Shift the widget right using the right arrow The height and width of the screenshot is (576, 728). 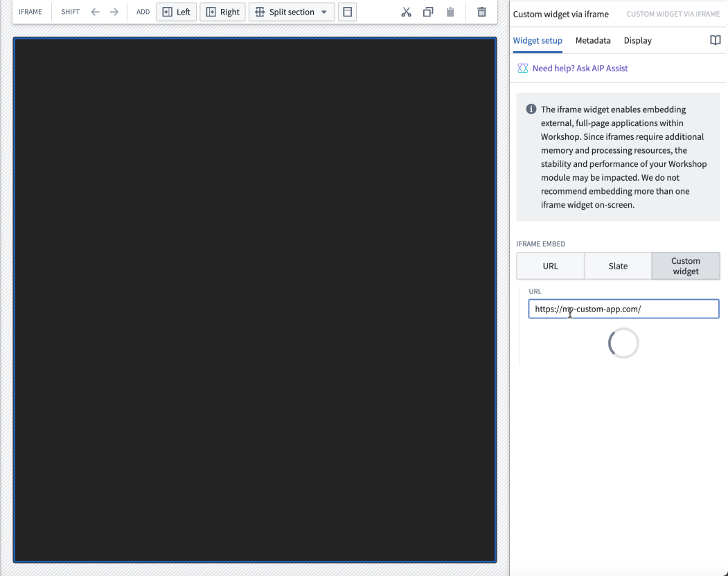(113, 12)
